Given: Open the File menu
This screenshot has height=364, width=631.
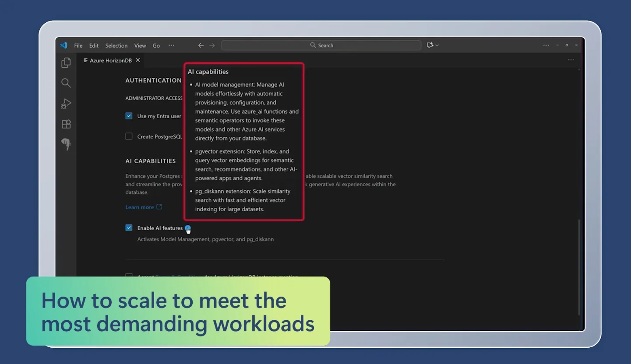Looking at the screenshot, I should coord(78,45).
